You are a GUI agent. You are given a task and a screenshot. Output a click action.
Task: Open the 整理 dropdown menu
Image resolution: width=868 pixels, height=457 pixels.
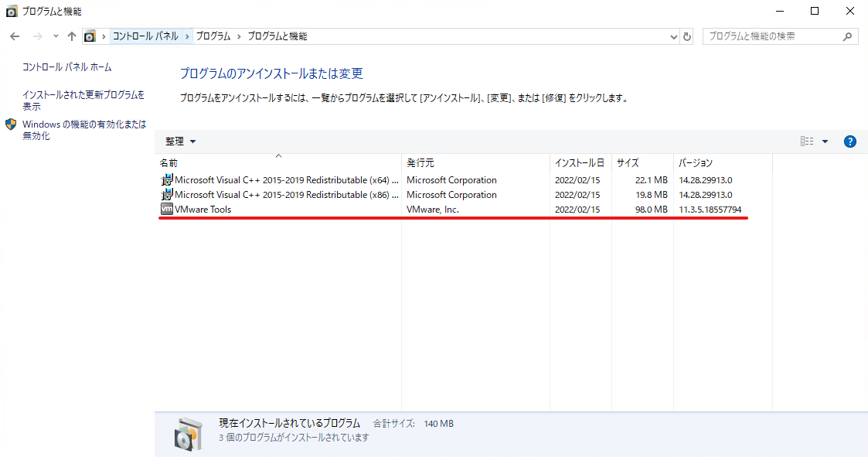180,142
